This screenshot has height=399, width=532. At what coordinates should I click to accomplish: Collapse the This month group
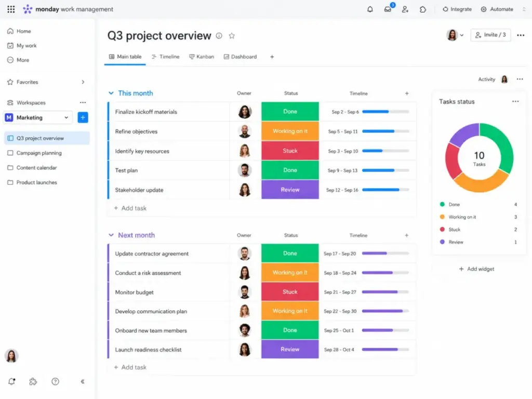(x=111, y=93)
